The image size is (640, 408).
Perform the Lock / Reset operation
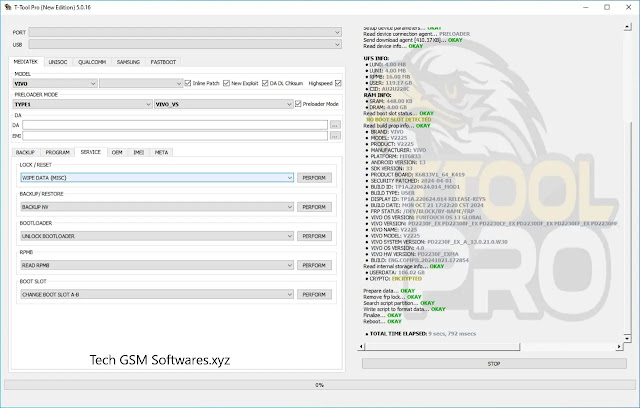pyautogui.click(x=314, y=178)
